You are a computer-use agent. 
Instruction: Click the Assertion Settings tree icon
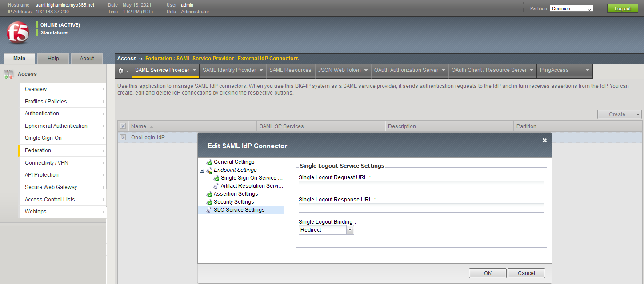pos(209,194)
